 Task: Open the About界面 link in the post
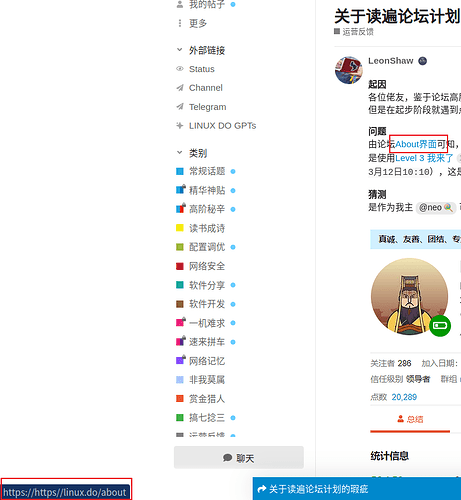[x=416, y=144]
